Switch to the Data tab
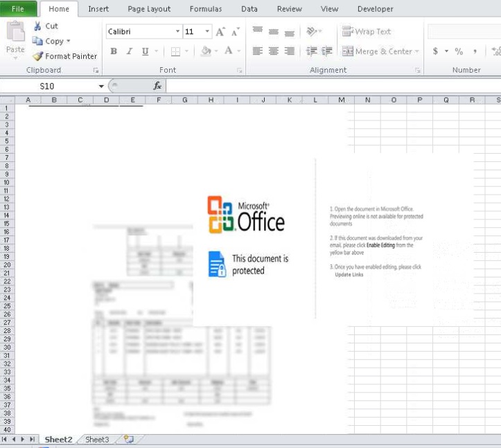Image resolution: width=501 pixels, height=448 pixels. tap(249, 9)
